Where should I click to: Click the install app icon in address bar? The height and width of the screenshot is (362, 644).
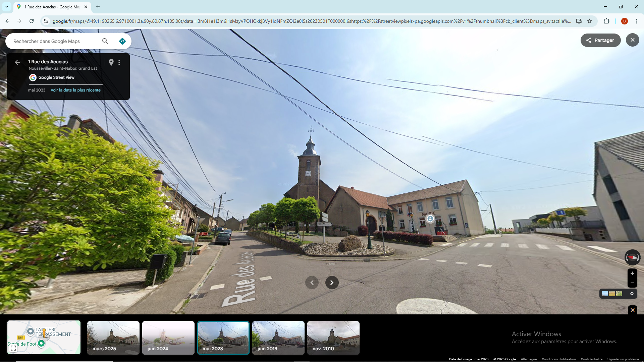pyautogui.click(x=579, y=21)
